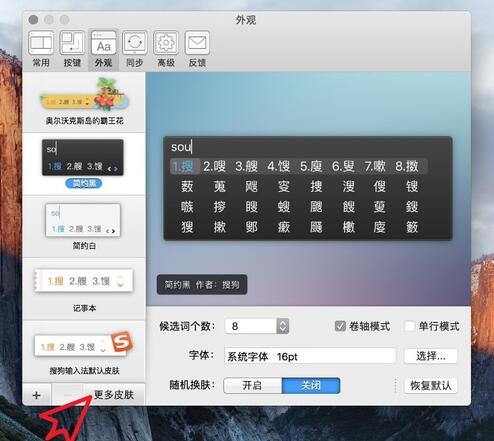This screenshot has height=441, width=494.
Task: Toggle the 卷轴模式 checkbox
Action: point(340,326)
